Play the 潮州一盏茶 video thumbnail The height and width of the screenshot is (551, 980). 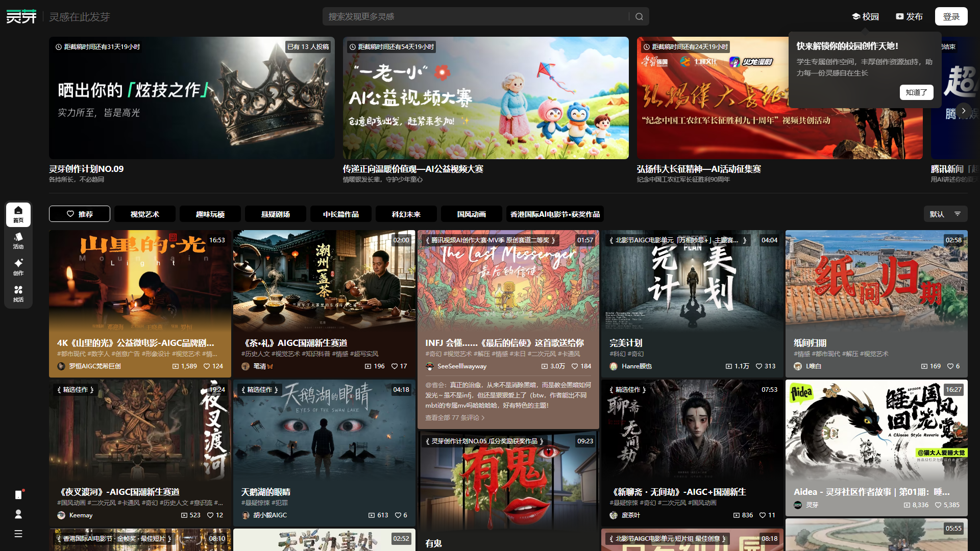(x=324, y=281)
